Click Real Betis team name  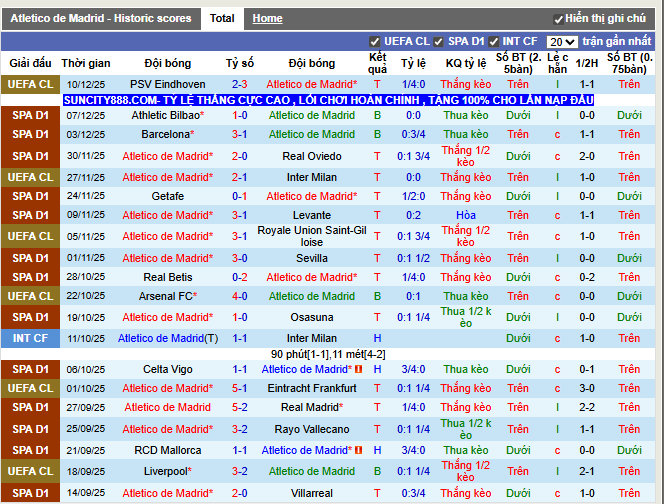coord(168,277)
